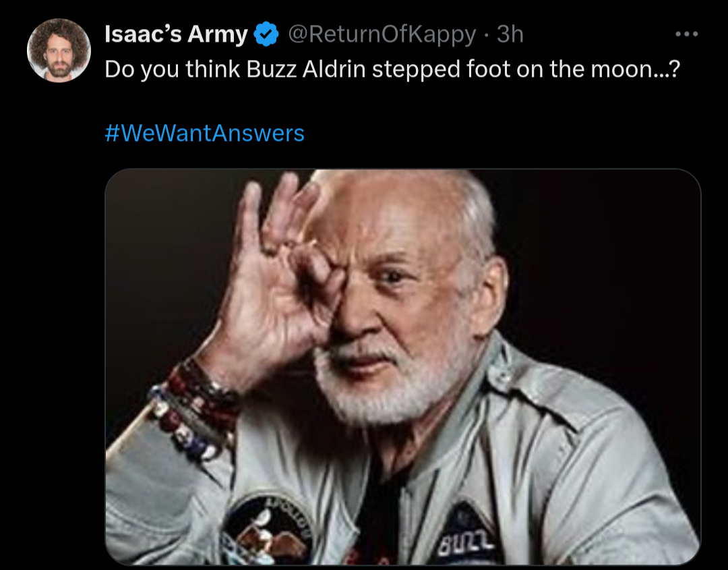Click the blue verified checkmark badge
The height and width of the screenshot is (570, 728).
[x=266, y=34]
